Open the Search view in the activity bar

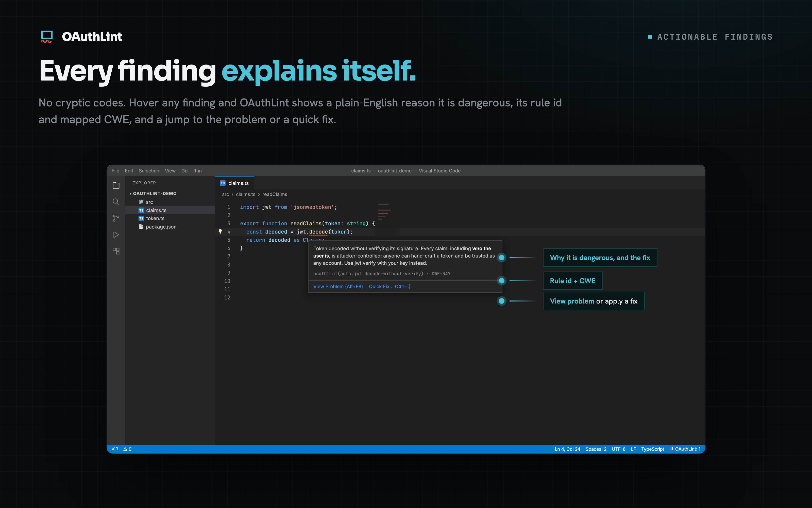point(116,202)
